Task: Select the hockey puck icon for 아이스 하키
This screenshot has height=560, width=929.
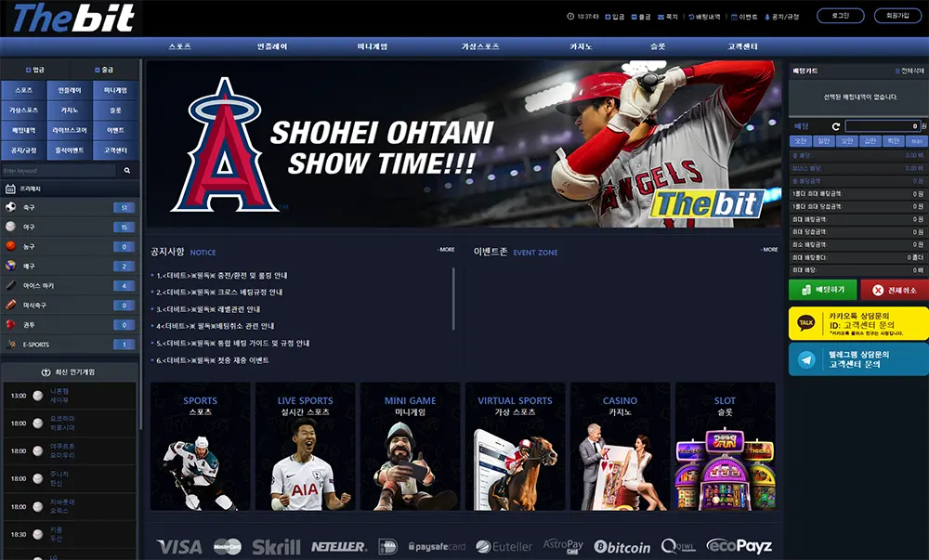Action: 10,285
